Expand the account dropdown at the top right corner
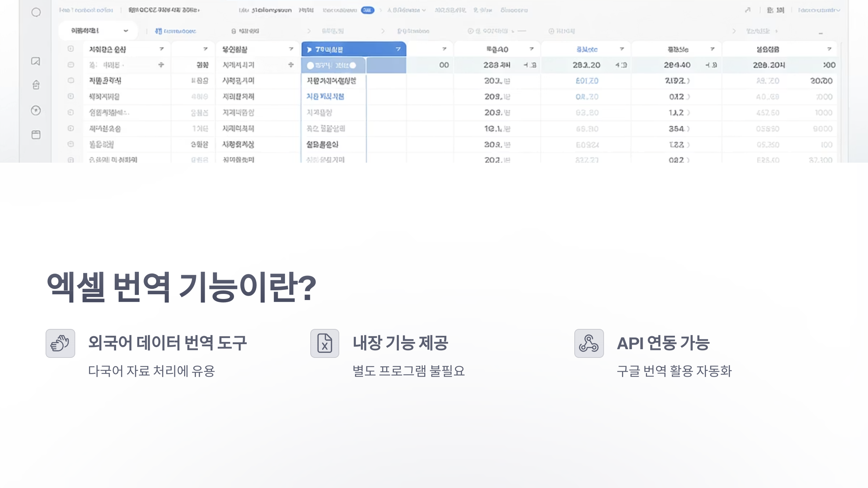This screenshot has width=868, height=488. [820, 10]
